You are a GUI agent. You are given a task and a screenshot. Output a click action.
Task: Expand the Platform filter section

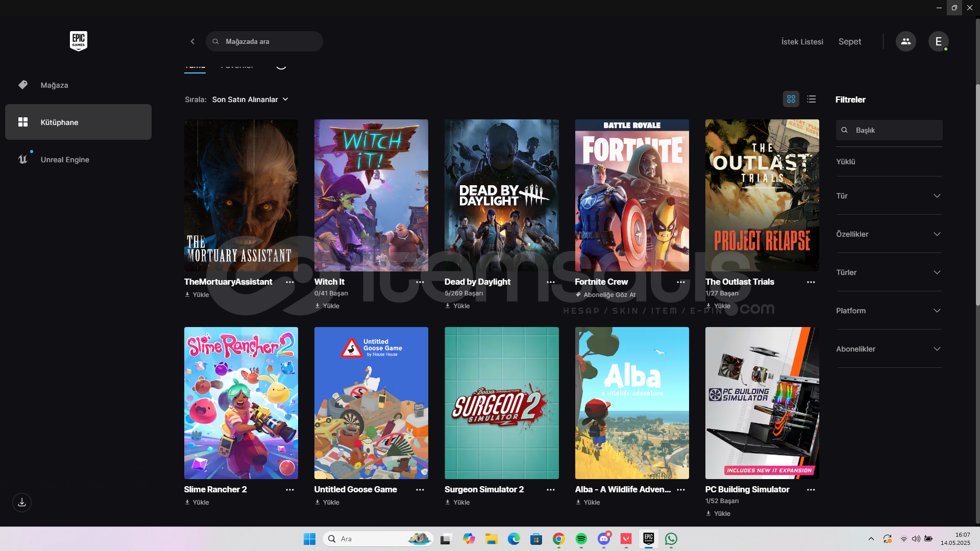889,311
